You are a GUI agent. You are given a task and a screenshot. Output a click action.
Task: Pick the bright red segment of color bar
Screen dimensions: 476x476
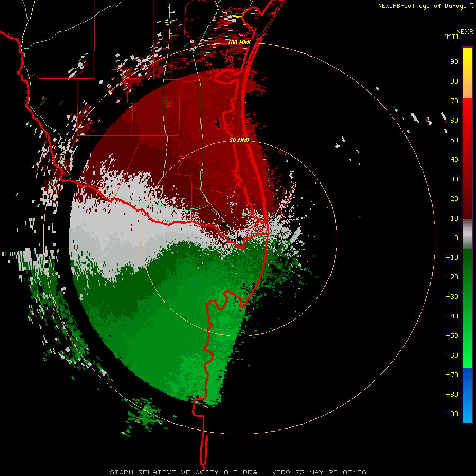tap(467, 110)
